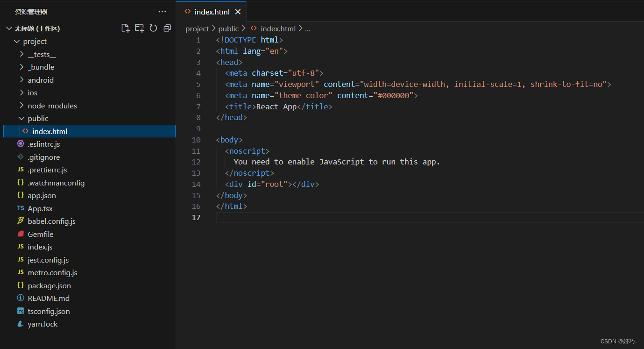The width and height of the screenshot is (644, 349).
Task: Click the DOCTYPE declaration on line 1
Action: pyautogui.click(x=249, y=40)
